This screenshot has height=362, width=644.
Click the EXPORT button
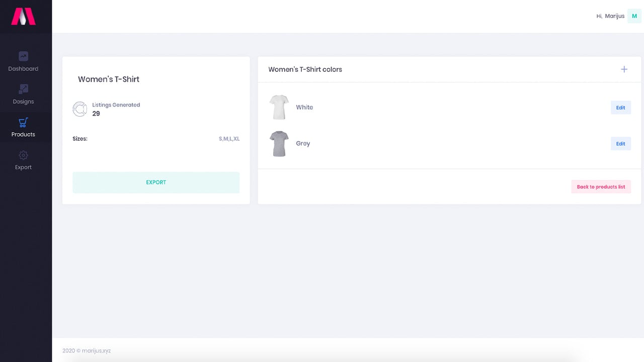point(156,183)
